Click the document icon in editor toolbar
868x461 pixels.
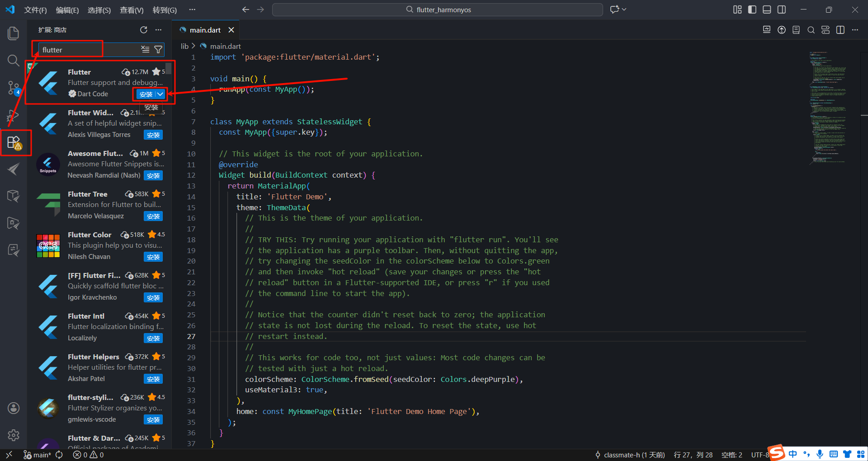pos(796,30)
